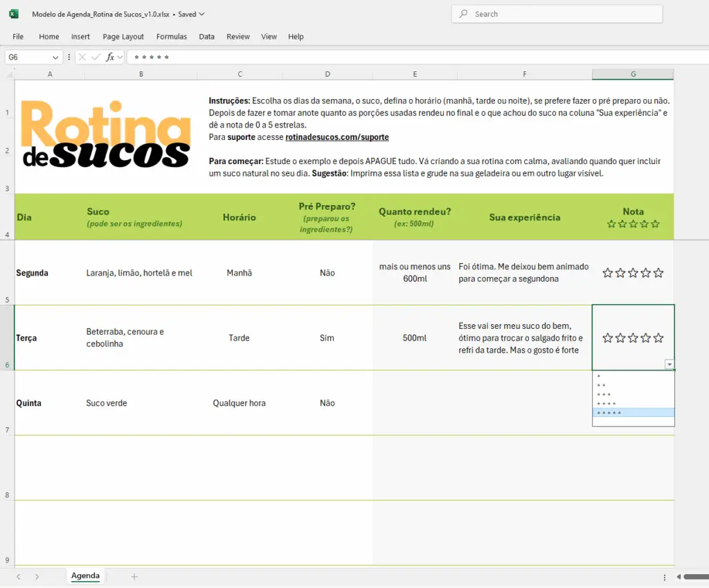Click the Rotina de Sucos logo image

pos(106,134)
